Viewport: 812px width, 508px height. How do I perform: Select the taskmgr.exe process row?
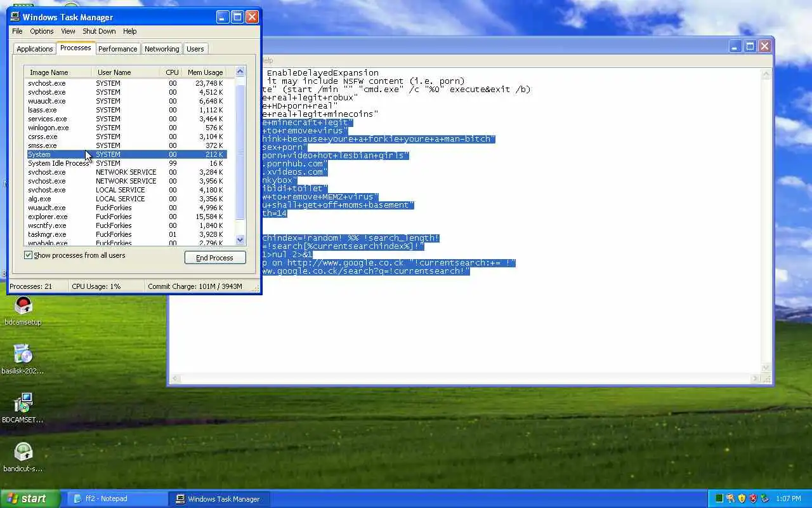[126, 234]
